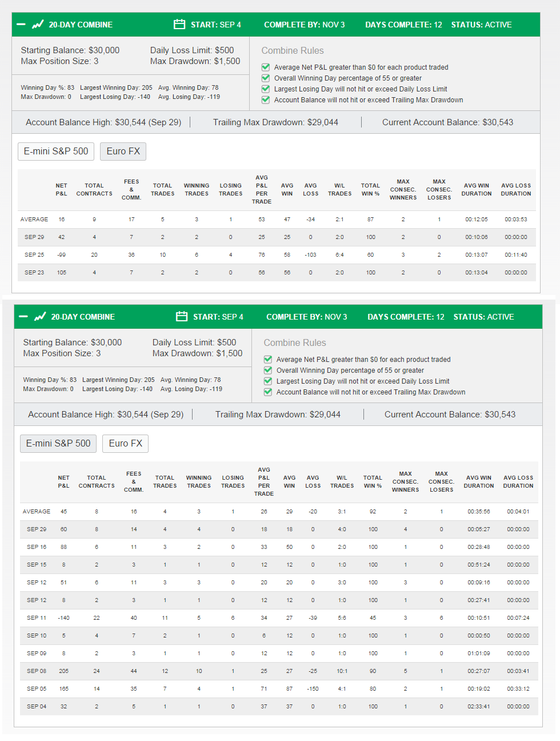Click DAYS COMPLETE: 12 in the lower combine header
560x741 pixels.
pyautogui.click(x=406, y=317)
